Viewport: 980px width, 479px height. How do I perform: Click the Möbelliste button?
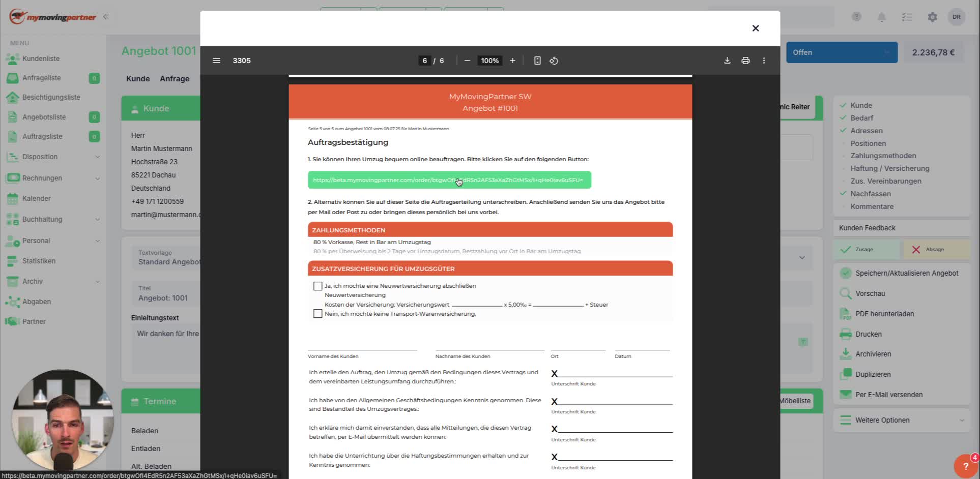[796, 401]
